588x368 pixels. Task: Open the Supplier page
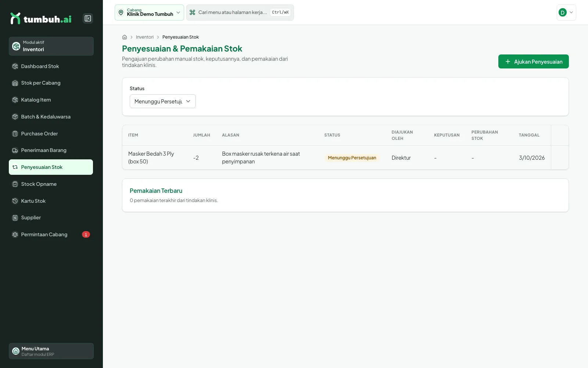point(51,217)
